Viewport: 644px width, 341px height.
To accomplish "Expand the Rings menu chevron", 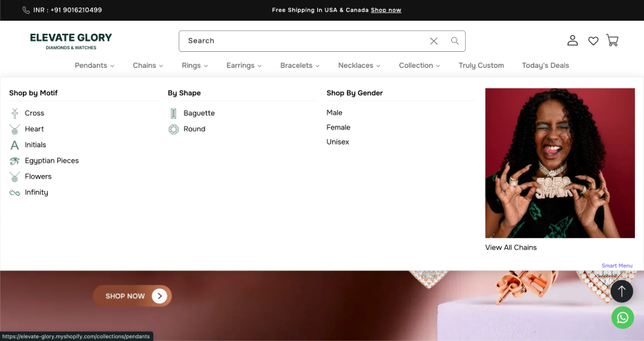I will click(x=206, y=66).
